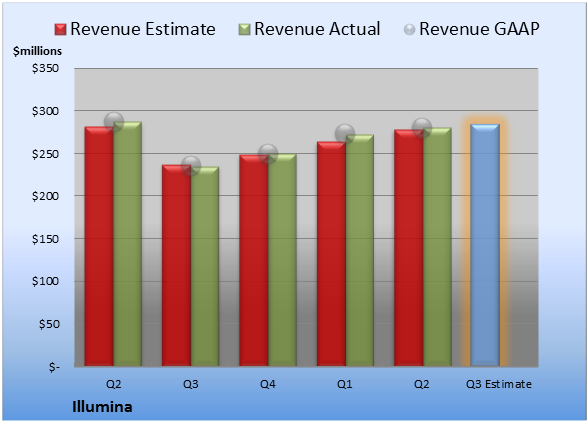Screen dimensions: 588x422
Task: Click the Q3 red estimate bar
Action: (176, 266)
